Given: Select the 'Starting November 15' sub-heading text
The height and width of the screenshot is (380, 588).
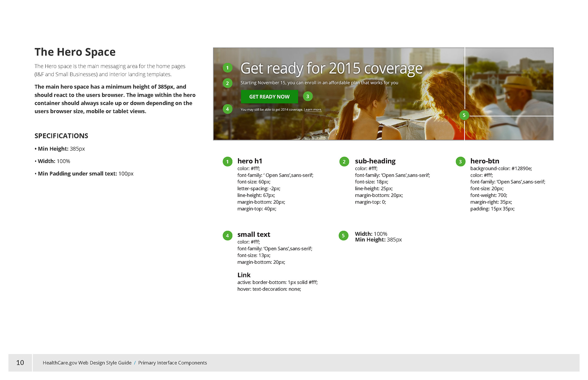Looking at the screenshot, I should tap(319, 83).
